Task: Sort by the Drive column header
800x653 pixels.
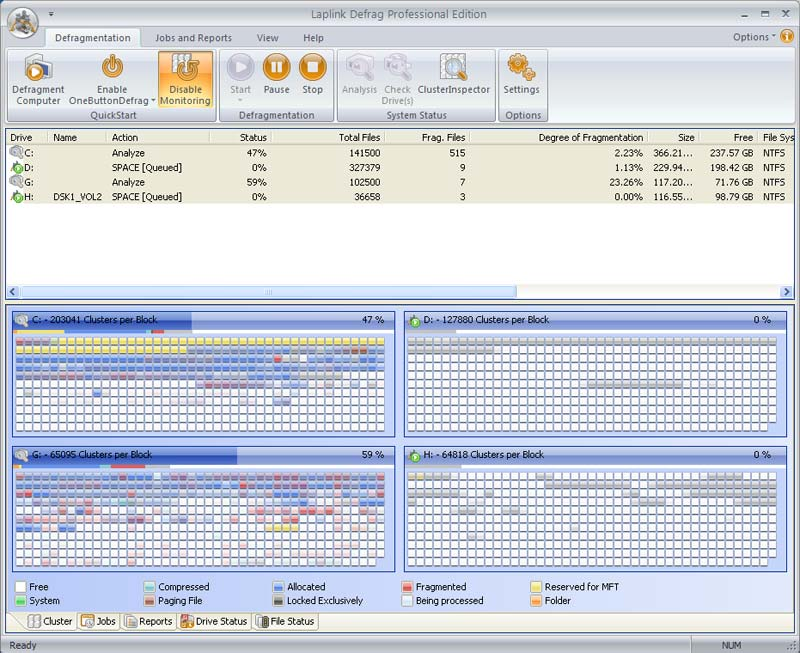Action: point(28,137)
